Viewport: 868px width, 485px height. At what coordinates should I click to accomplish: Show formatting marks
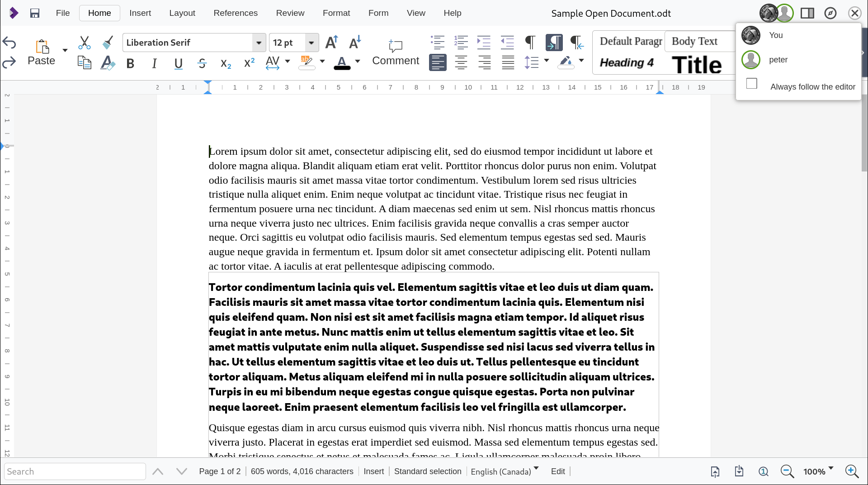(x=529, y=42)
